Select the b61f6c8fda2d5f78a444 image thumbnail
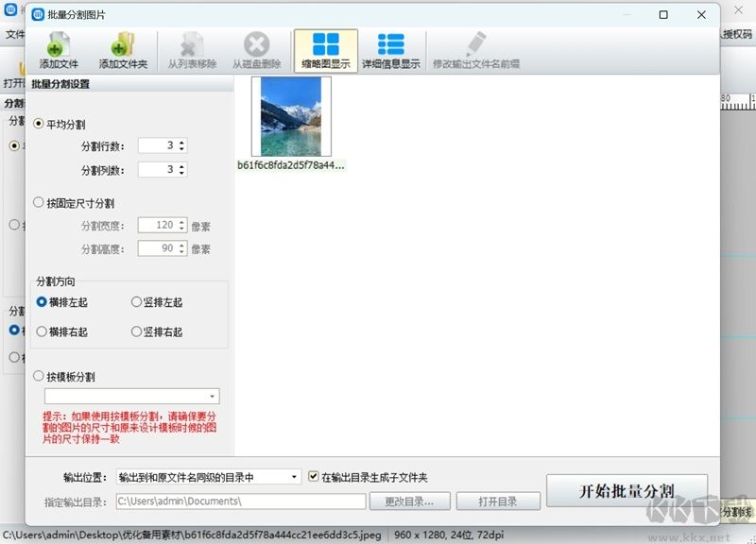 [x=291, y=117]
